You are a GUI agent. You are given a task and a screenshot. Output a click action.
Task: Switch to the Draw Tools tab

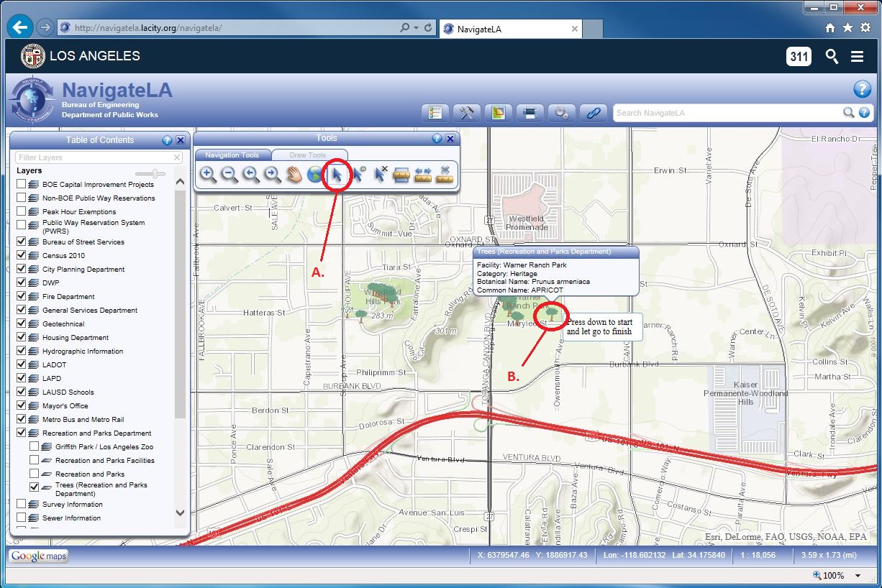tap(308, 155)
